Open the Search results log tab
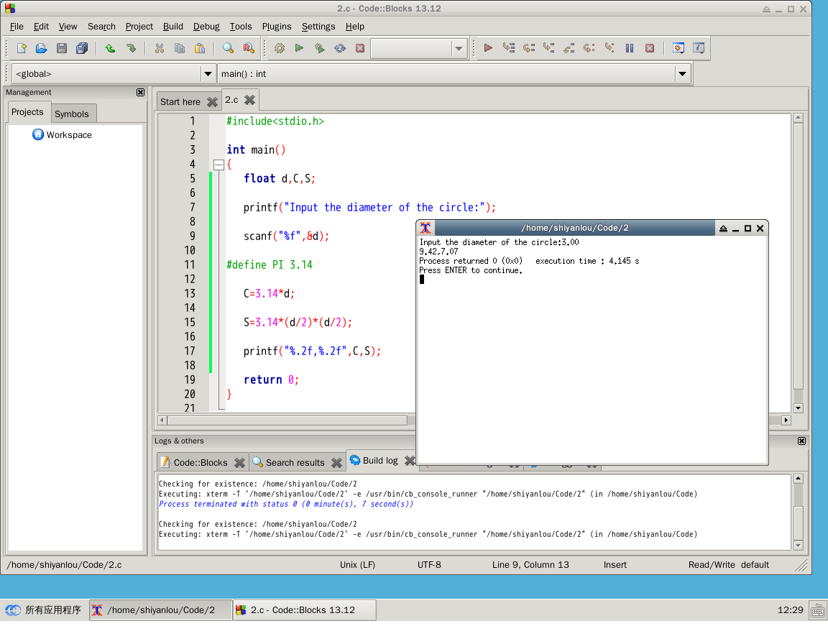 (x=295, y=462)
